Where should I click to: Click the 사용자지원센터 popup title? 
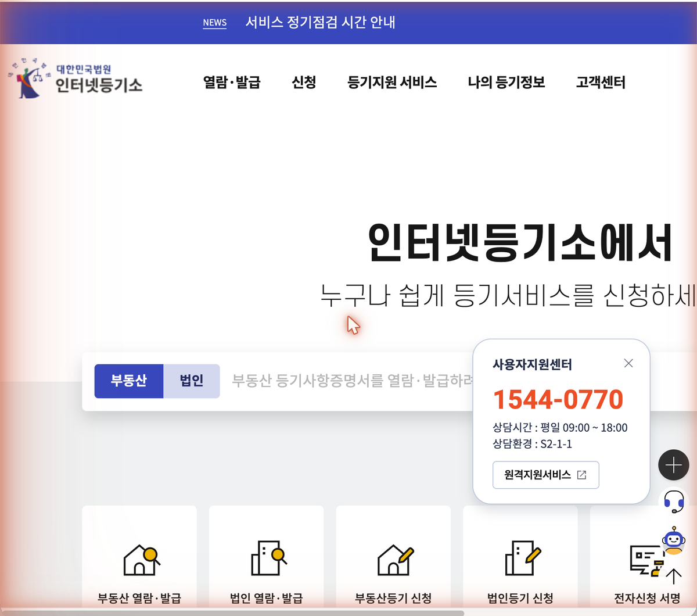click(532, 365)
